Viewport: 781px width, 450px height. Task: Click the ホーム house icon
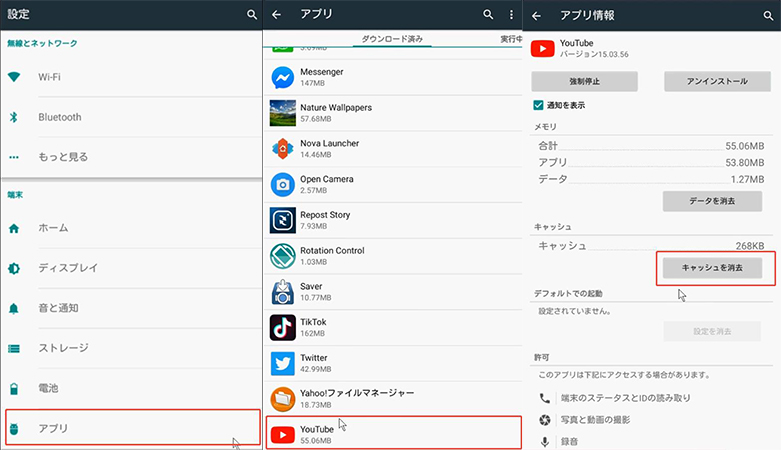pos(14,228)
